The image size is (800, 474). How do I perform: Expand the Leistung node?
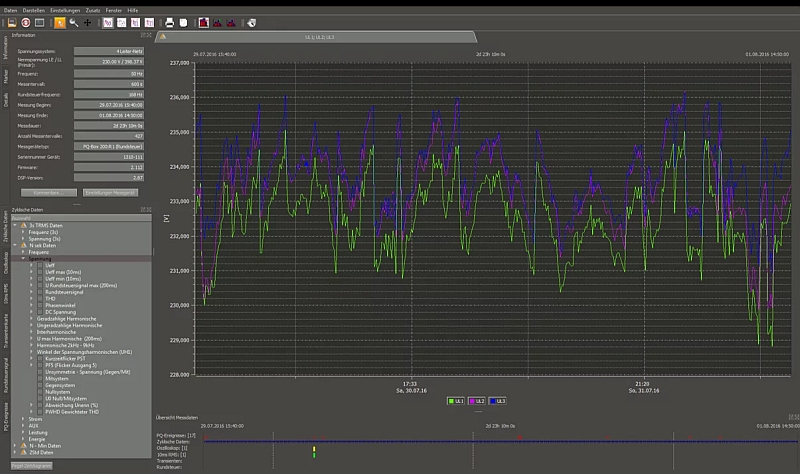23,432
